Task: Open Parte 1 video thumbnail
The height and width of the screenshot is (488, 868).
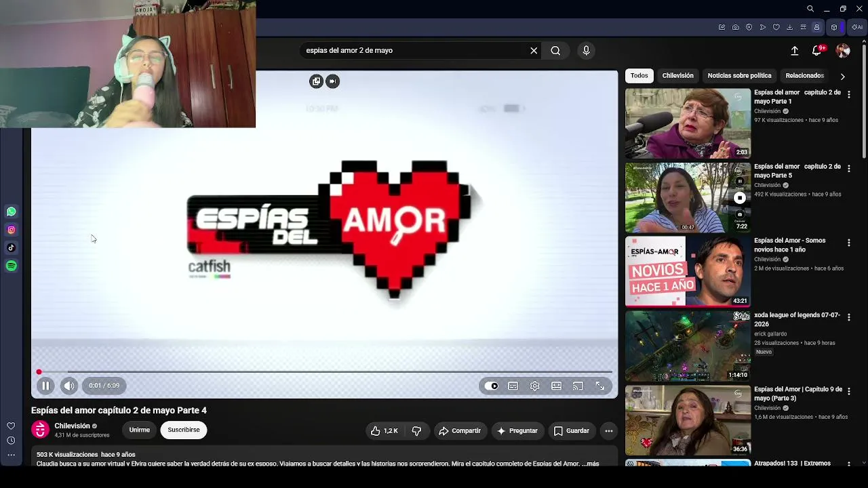Action: [688, 123]
